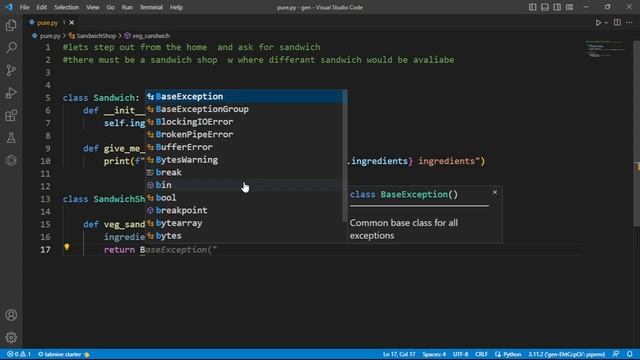Select BufferError suggestion
This screenshot has height=360, width=640.
244,147
